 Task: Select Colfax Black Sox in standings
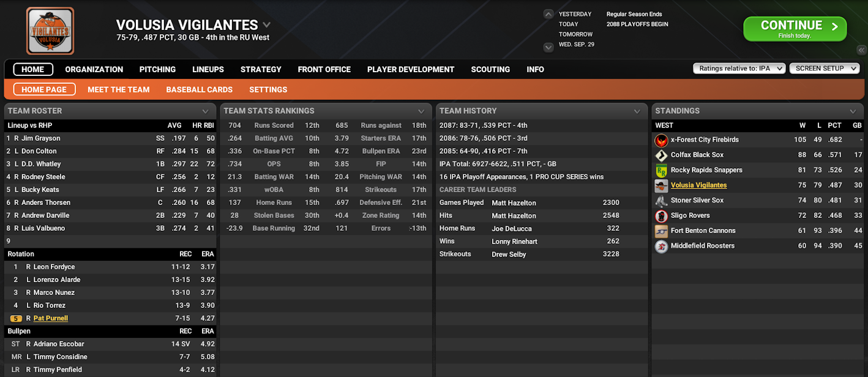point(697,155)
